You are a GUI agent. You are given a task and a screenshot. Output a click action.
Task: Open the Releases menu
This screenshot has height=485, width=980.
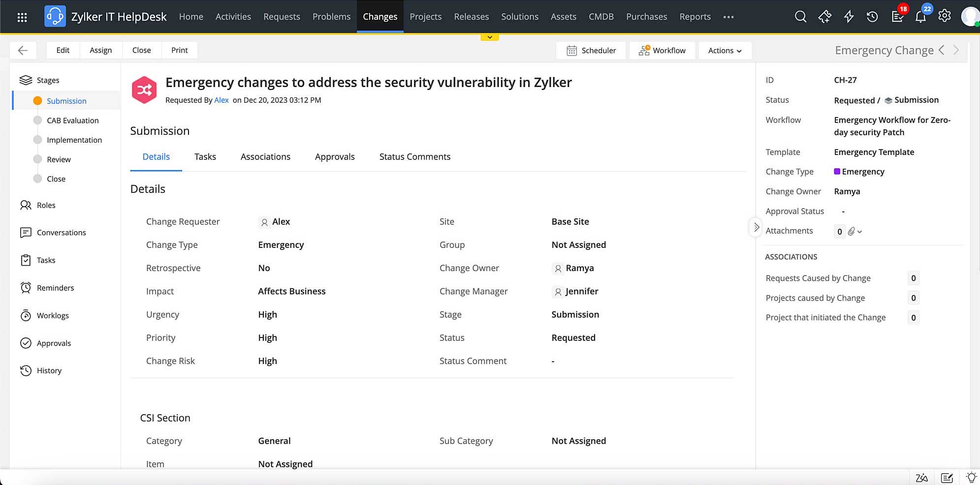471,17
